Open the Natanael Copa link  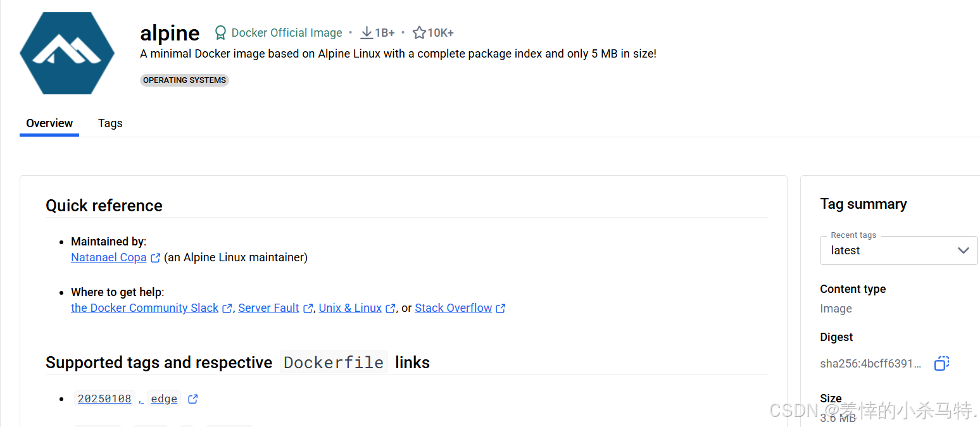tap(109, 257)
